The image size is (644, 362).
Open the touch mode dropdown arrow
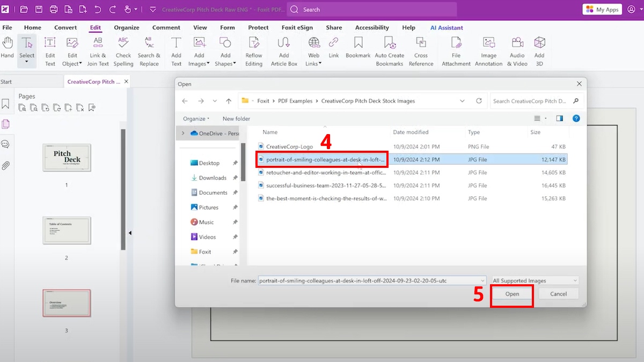tap(135, 9)
